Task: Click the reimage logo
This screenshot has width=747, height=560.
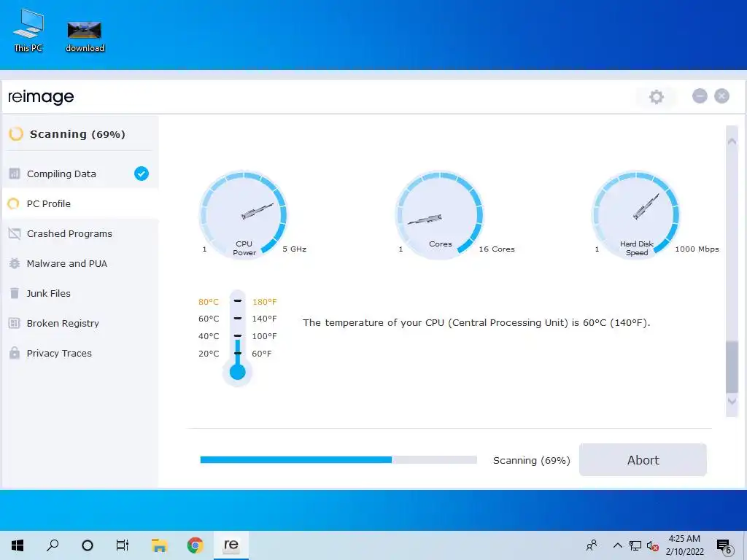Action: [x=41, y=97]
